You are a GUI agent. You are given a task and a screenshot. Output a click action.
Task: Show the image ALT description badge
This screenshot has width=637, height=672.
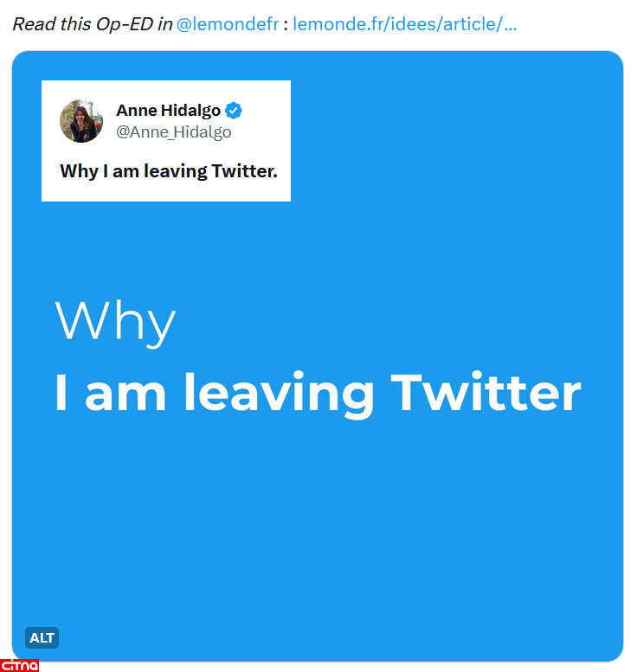pos(42,638)
